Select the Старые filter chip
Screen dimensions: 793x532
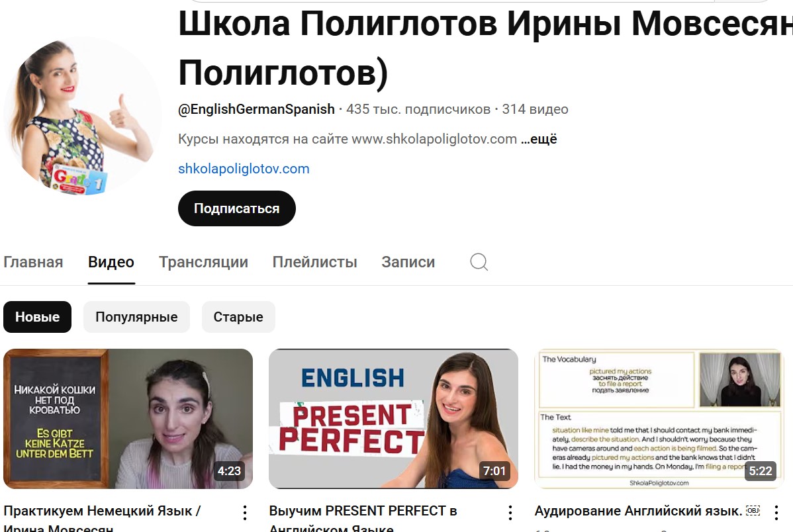pos(238,317)
